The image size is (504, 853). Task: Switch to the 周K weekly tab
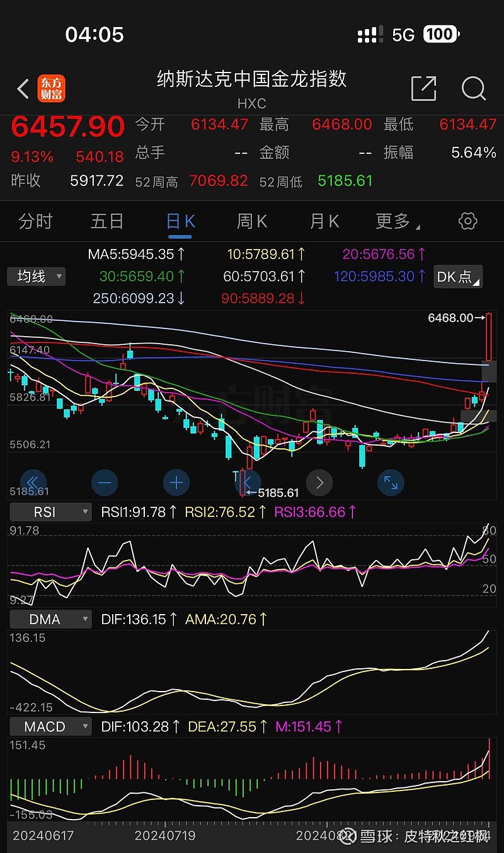251,221
